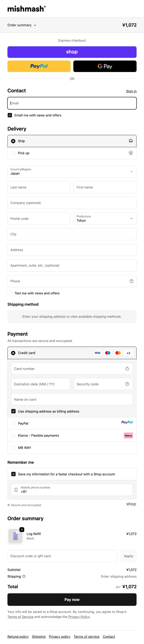144x644 pixels.
Task: Enable Text me with news and offers
Action: coord(10,293)
